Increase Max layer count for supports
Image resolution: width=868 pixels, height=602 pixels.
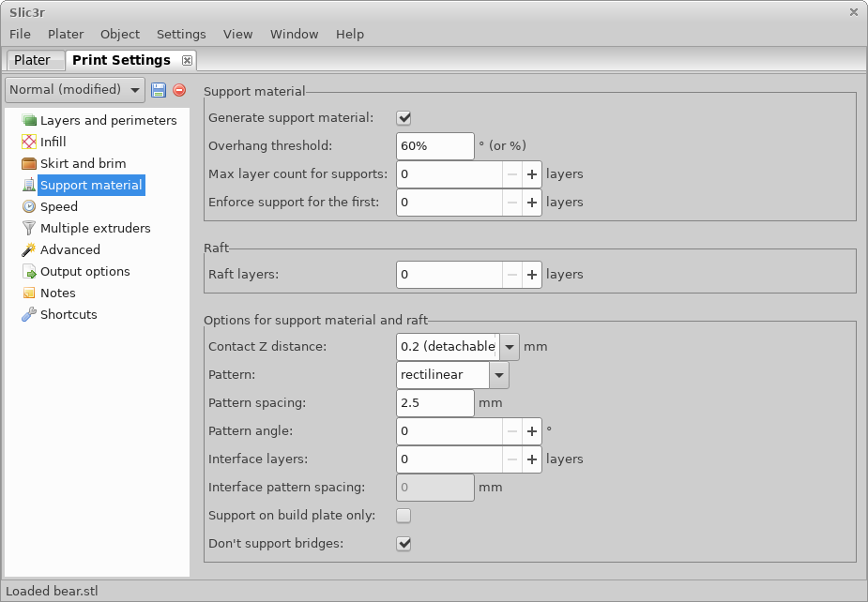tap(532, 174)
